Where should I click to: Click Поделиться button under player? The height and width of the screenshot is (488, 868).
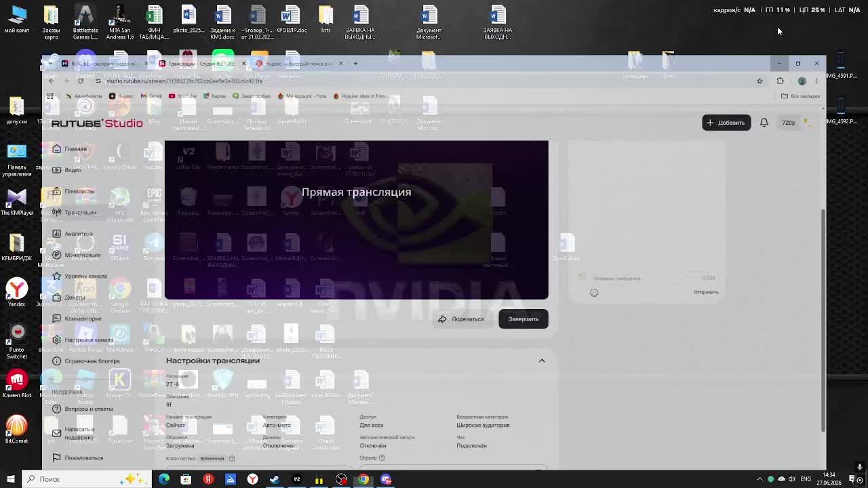tap(461, 319)
